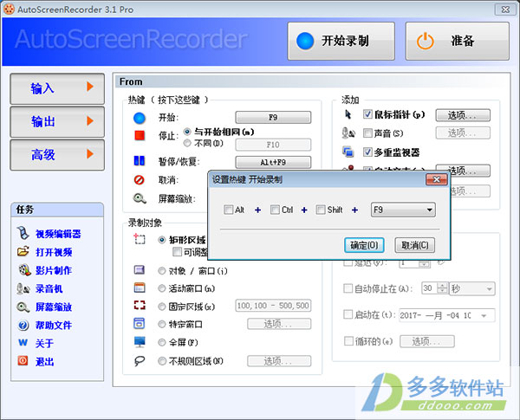Screen dimensions: 520x420
Task: Click the 准备 button
Action: [x=458, y=41]
